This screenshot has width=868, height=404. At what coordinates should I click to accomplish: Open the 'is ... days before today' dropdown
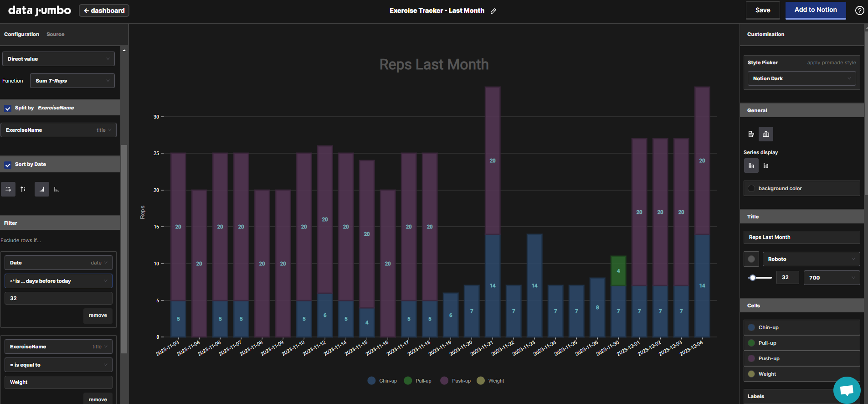(58, 281)
